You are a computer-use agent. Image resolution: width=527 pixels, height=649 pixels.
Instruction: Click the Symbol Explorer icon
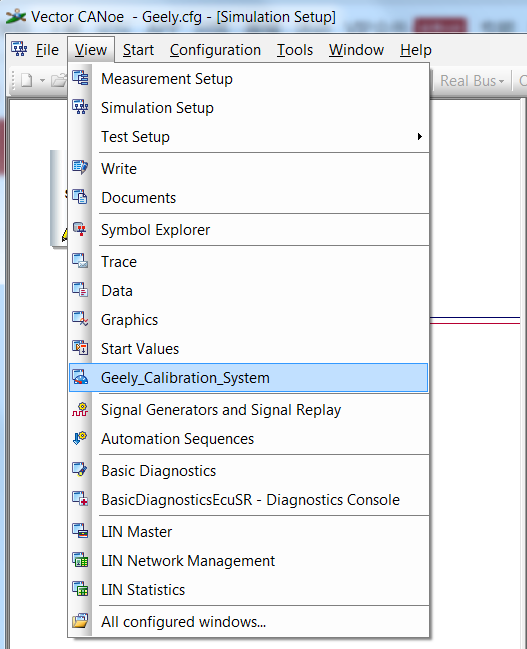pos(80,229)
